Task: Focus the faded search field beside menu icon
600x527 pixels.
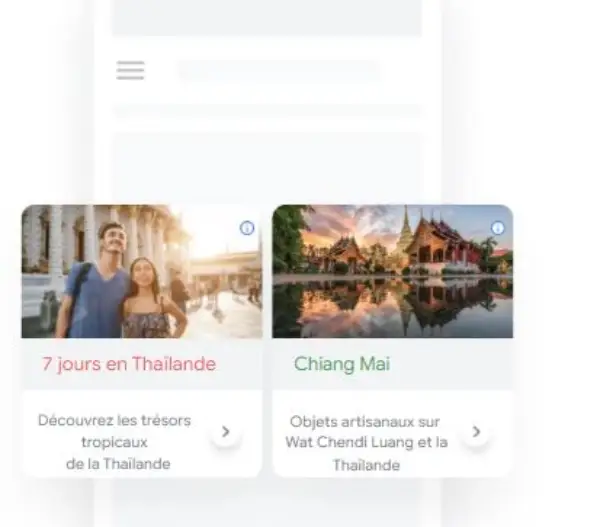Action: pos(279,71)
